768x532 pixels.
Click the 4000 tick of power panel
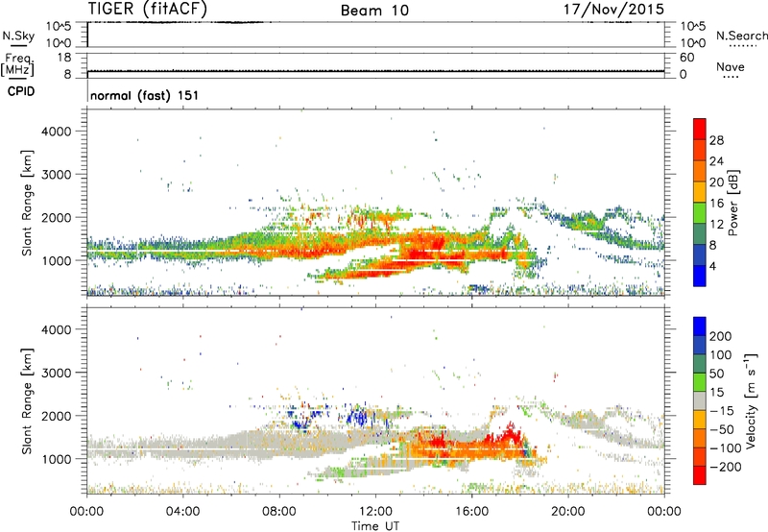[57, 132]
